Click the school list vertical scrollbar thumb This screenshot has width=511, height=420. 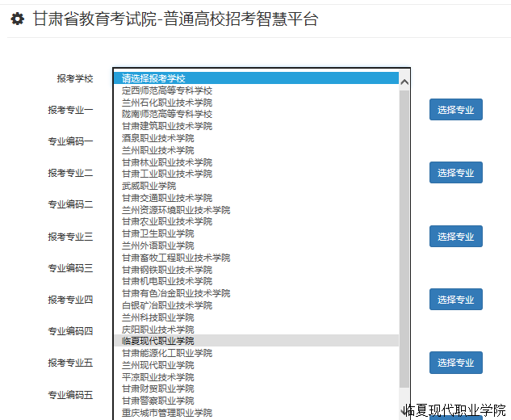coord(404,239)
